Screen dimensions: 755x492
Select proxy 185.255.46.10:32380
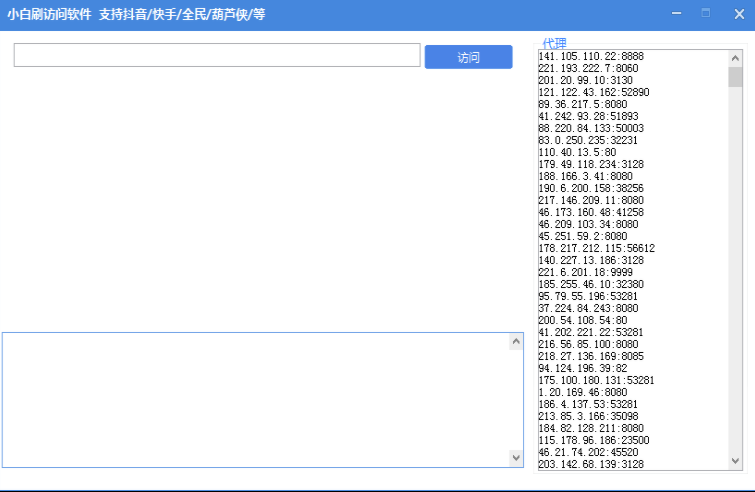point(591,285)
